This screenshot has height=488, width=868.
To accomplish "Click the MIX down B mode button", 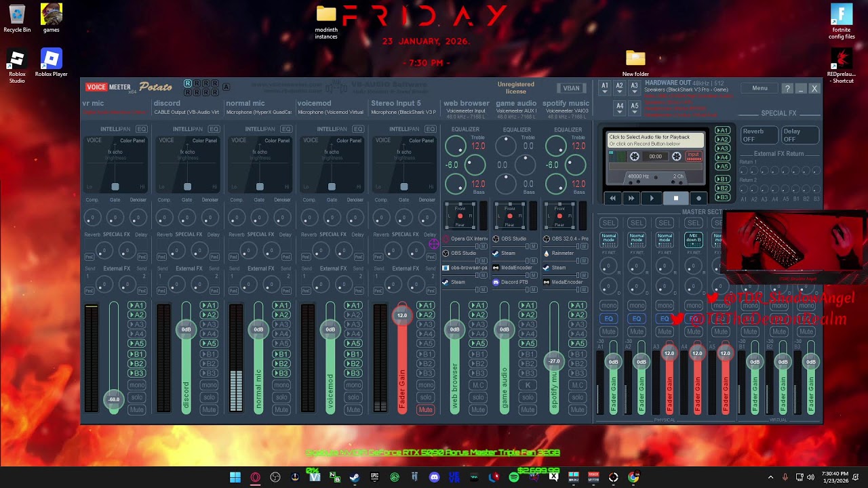I will [x=693, y=239].
